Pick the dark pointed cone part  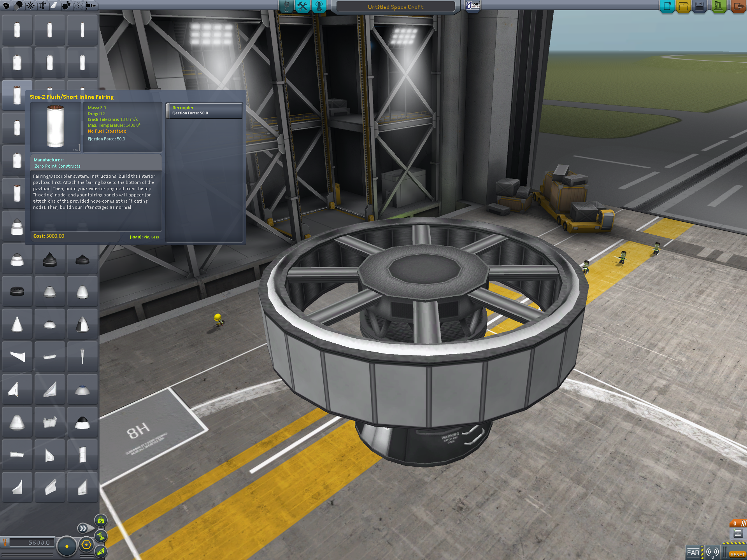pyautogui.click(x=50, y=259)
